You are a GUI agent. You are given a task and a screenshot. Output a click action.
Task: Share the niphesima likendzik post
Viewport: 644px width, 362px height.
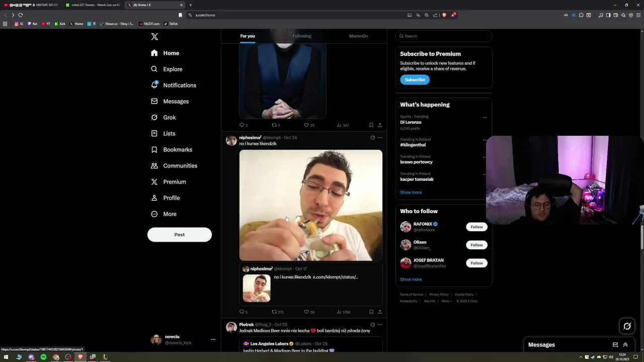coord(380,312)
